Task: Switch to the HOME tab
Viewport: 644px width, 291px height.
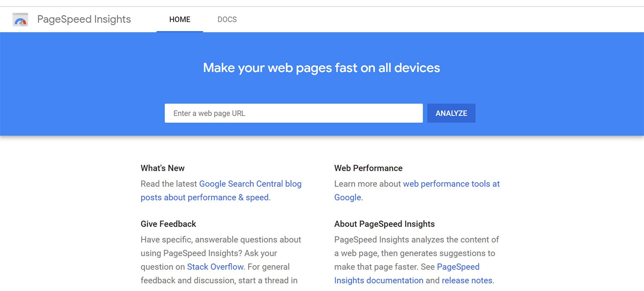Action: click(179, 19)
